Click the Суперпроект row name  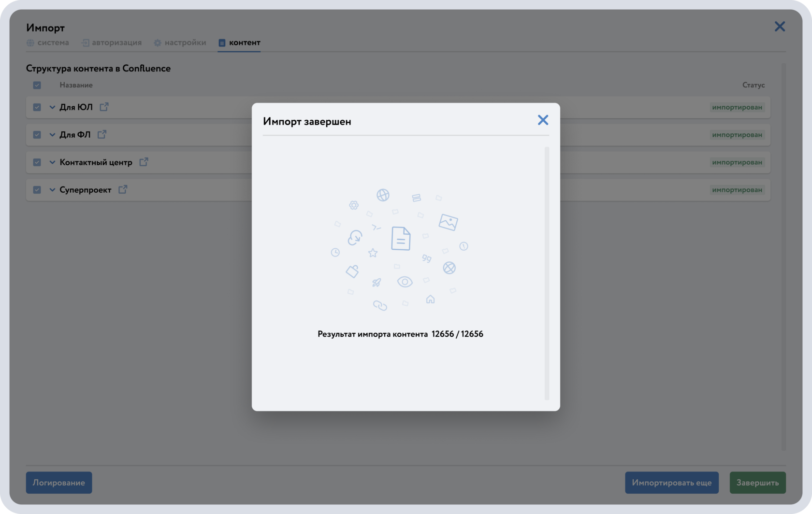point(86,190)
